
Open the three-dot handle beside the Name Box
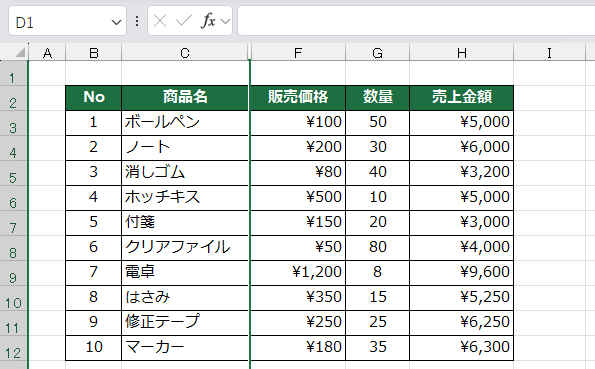pyautogui.click(x=137, y=21)
